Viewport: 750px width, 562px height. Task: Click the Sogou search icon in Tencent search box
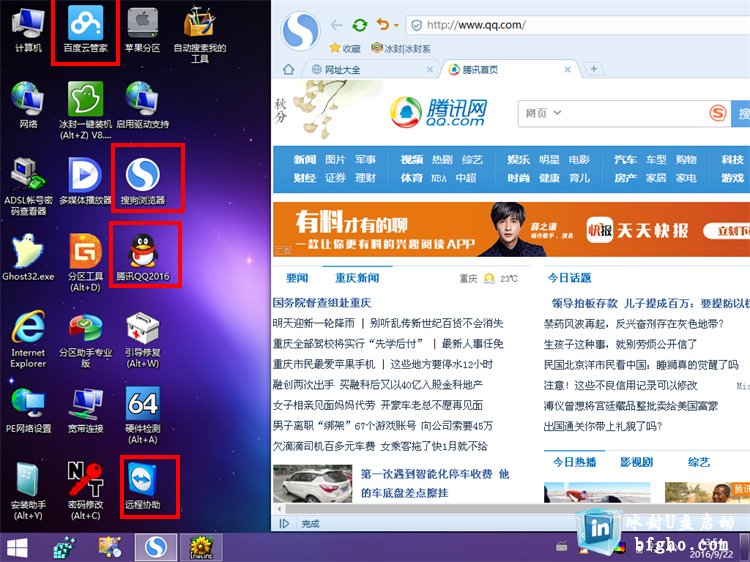[x=717, y=113]
